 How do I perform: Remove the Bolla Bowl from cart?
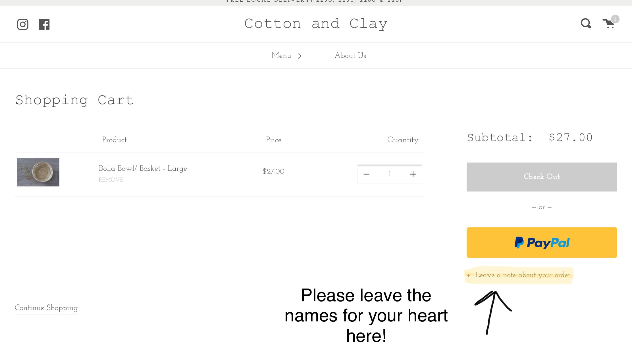[x=111, y=180]
